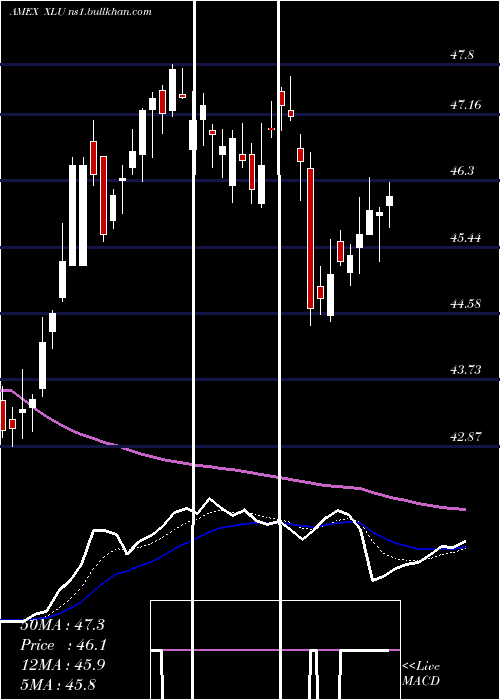Click the 50MA : 47.3 readout

pyautogui.click(x=62, y=625)
